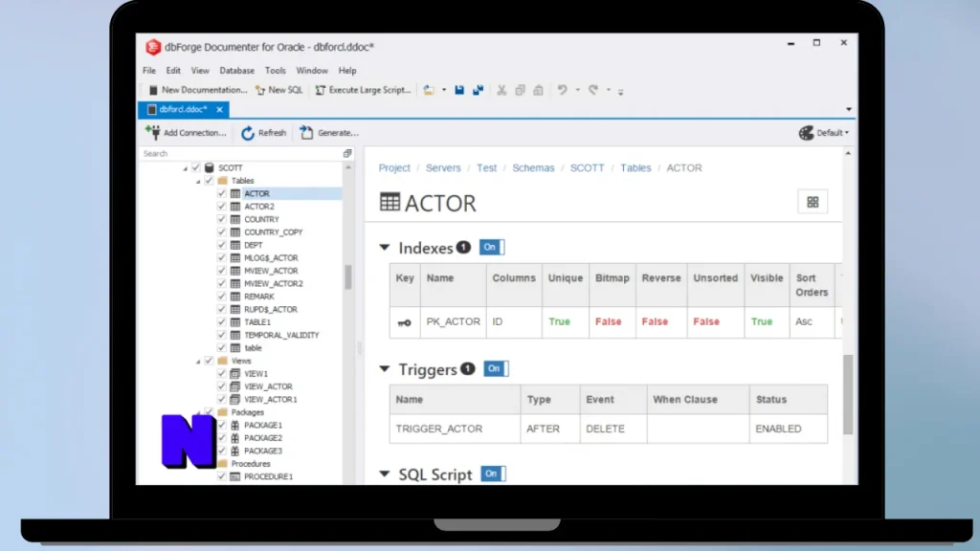The height and width of the screenshot is (551, 980).
Task: Collapse the SCOTT schema node
Action: click(x=185, y=168)
